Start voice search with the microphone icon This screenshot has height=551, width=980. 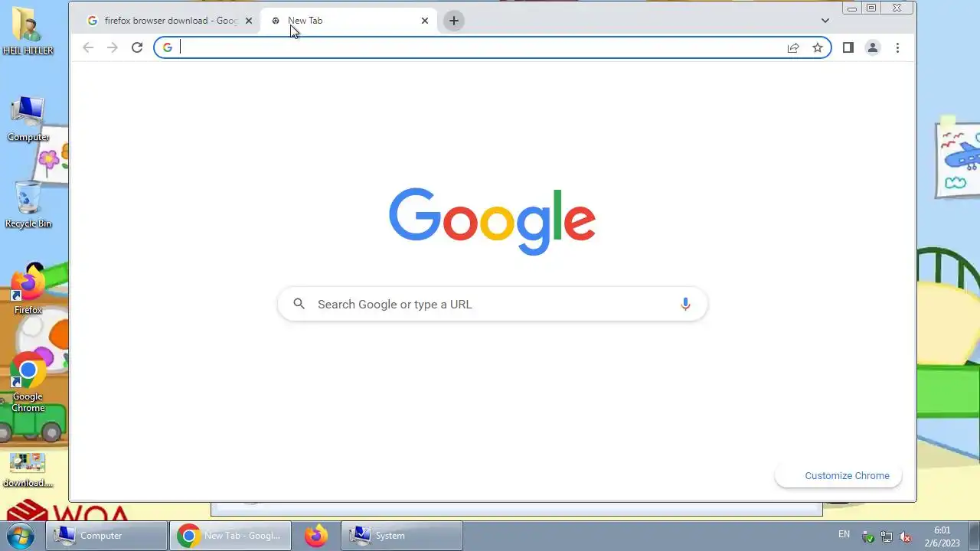[x=685, y=304]
